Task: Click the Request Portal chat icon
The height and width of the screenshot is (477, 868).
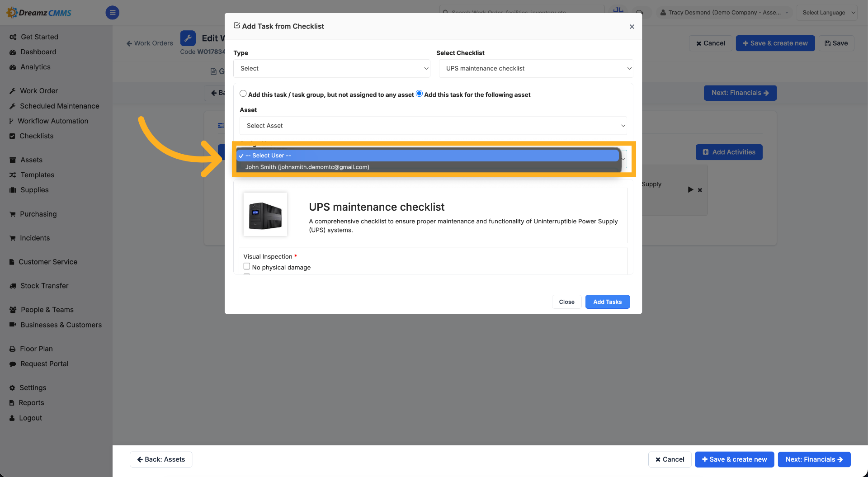Action: [x=13, y=364]
